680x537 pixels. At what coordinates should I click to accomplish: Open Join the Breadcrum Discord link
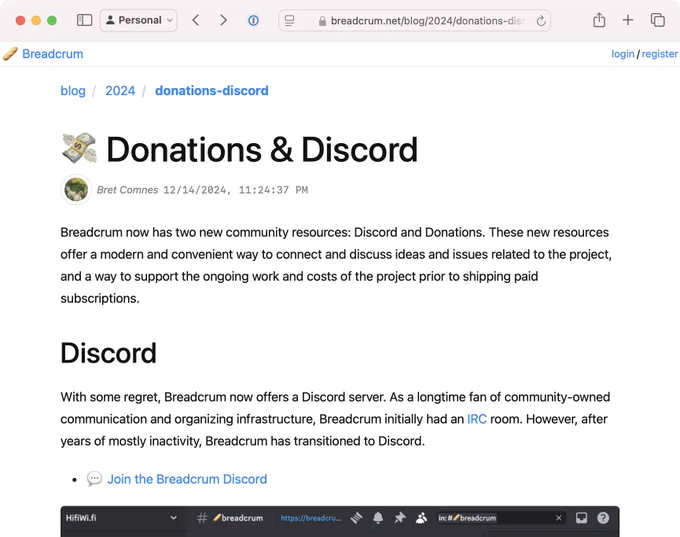point(187,479)
